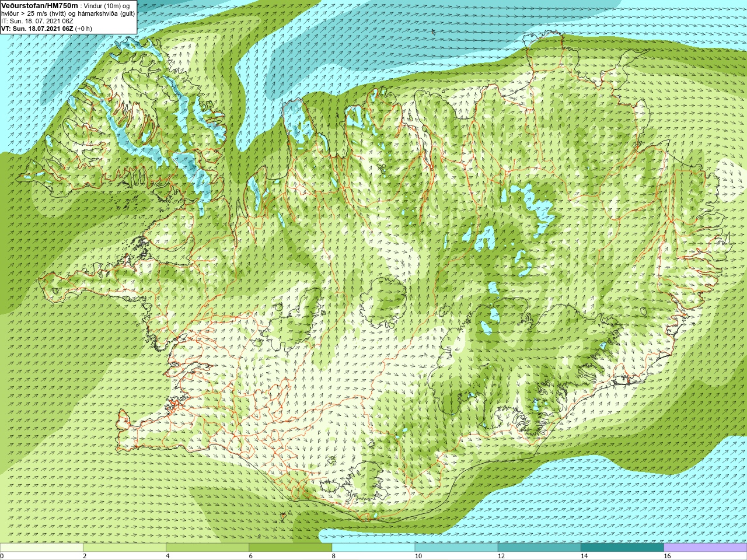The width and height of the screenshot is (747, 560).
Task: Click the legend value '0'
Action: [x=2, y=556]
